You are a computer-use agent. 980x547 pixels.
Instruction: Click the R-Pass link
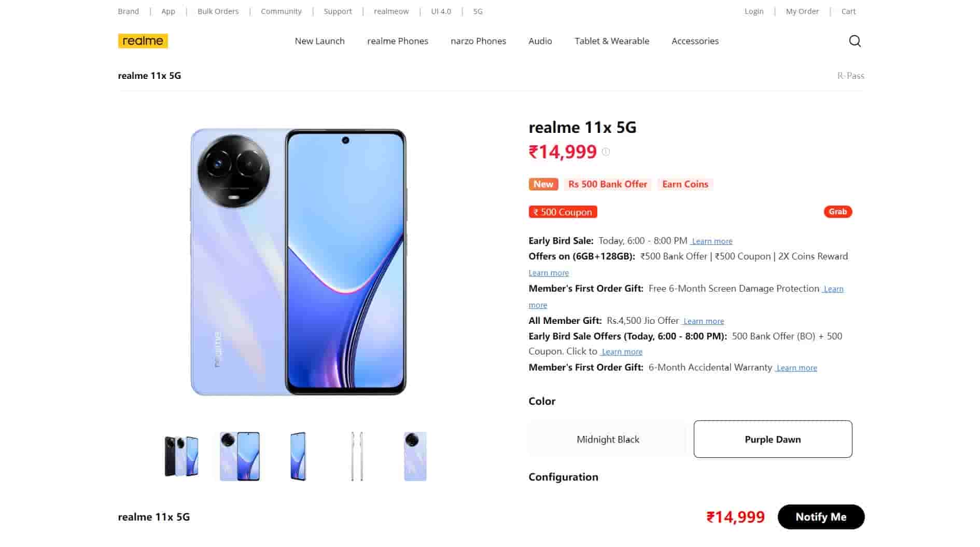pos(850,76)
